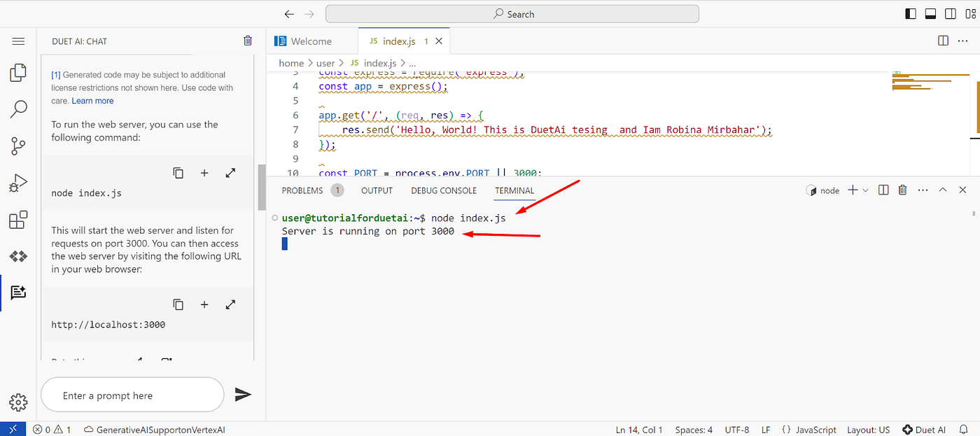Screen dimensions: 980x436
Task: Open the Explorer view in activity bar
Action: 18,72
